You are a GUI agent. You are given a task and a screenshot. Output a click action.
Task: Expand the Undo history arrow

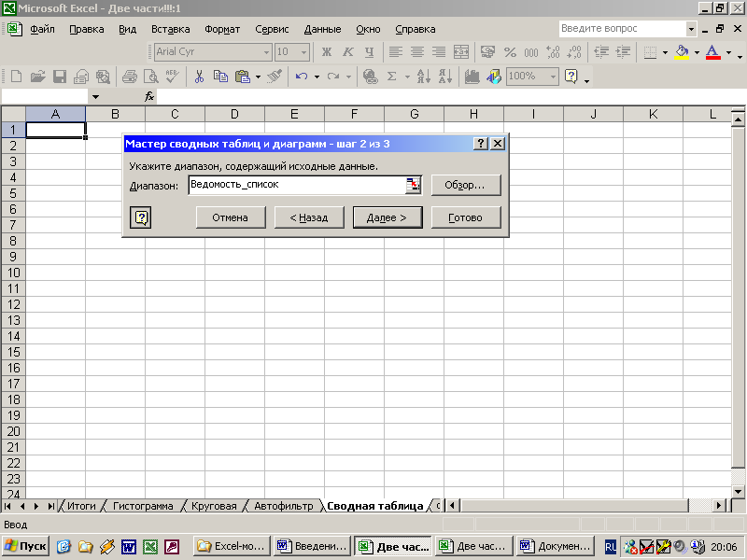click(x=317, y=77)
